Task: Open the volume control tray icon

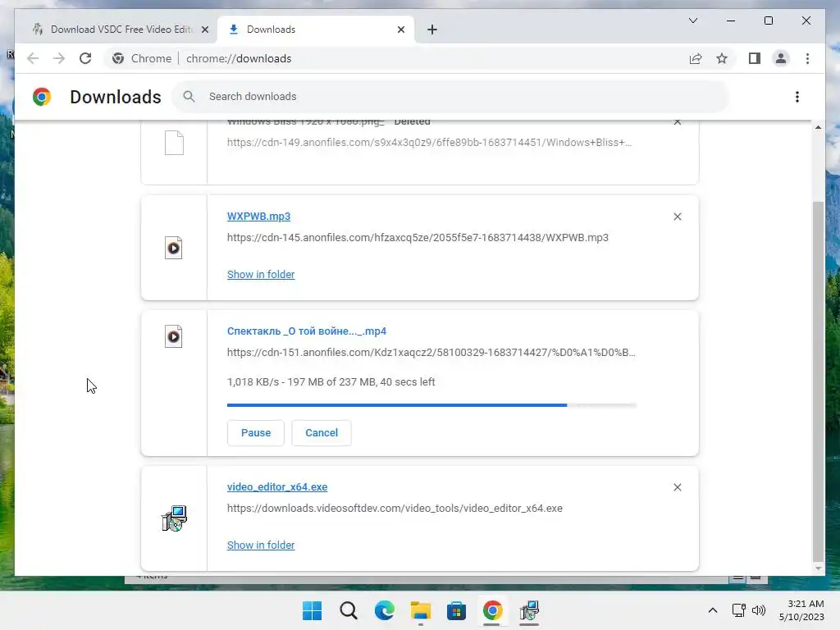Action: (x=759, y=610)
